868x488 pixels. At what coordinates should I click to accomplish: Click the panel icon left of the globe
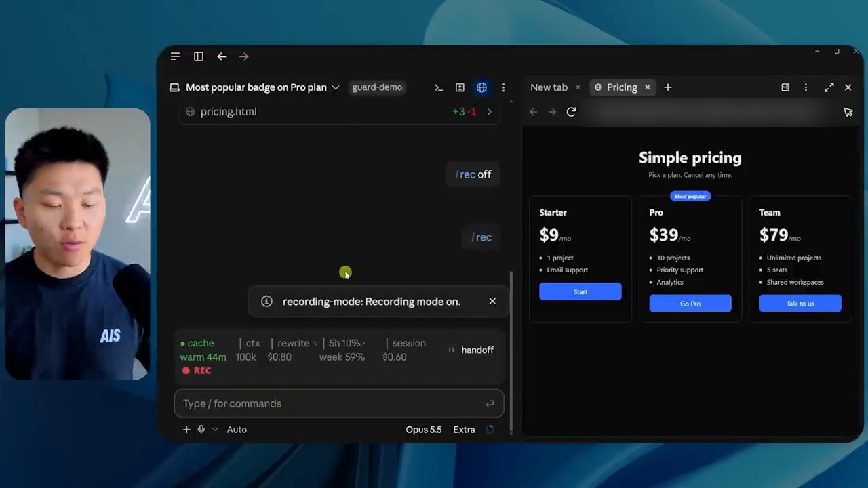460,87
